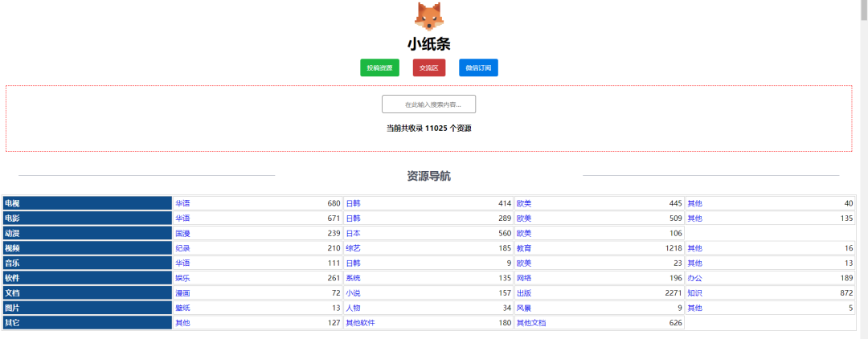Screen dimensions: 868x339
Task: Click the 视频 row header
Action: coord(88,248)
